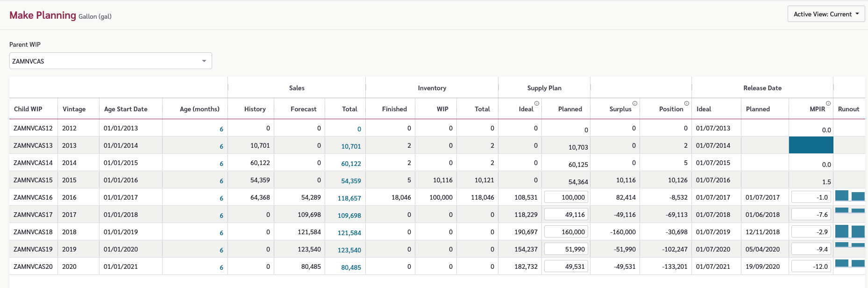The image size is (868, 288).
Task: Click Sales Total link 123,540
Action: click(x=349, y=250)
